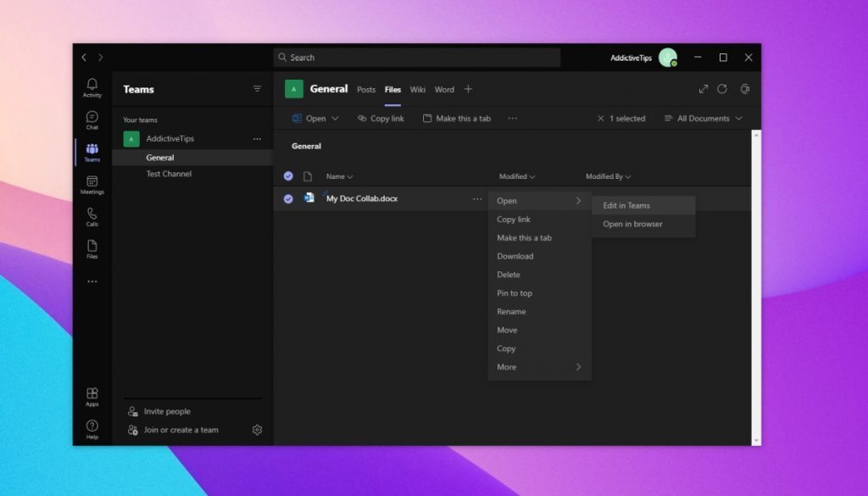Toggle the select-all checkbox in the header

(x=288, y=176)
